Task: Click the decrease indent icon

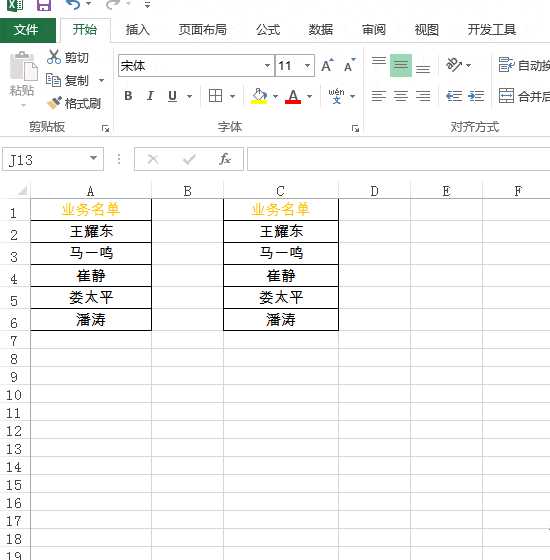Action: pos(454,96)
